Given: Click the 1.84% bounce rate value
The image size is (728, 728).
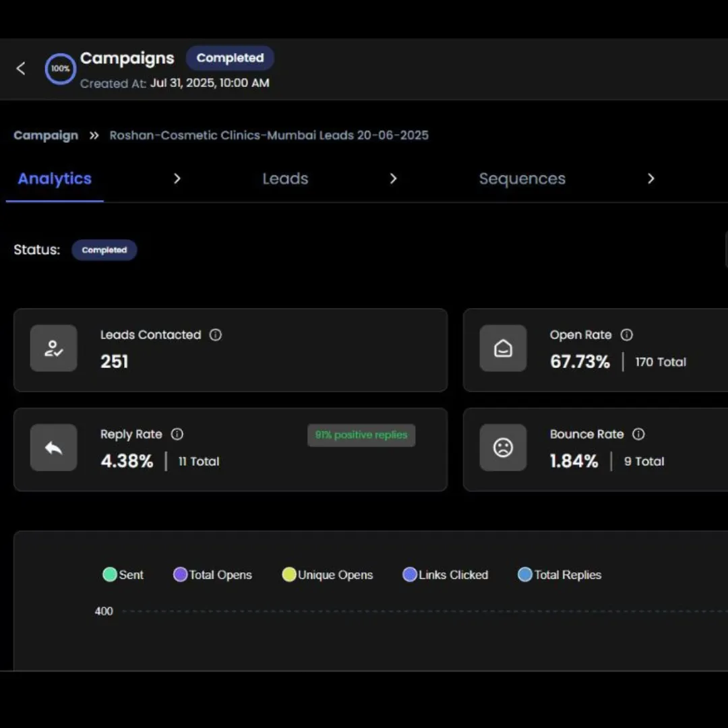Looking at the screenshot, I should click(x=574, y=461).
